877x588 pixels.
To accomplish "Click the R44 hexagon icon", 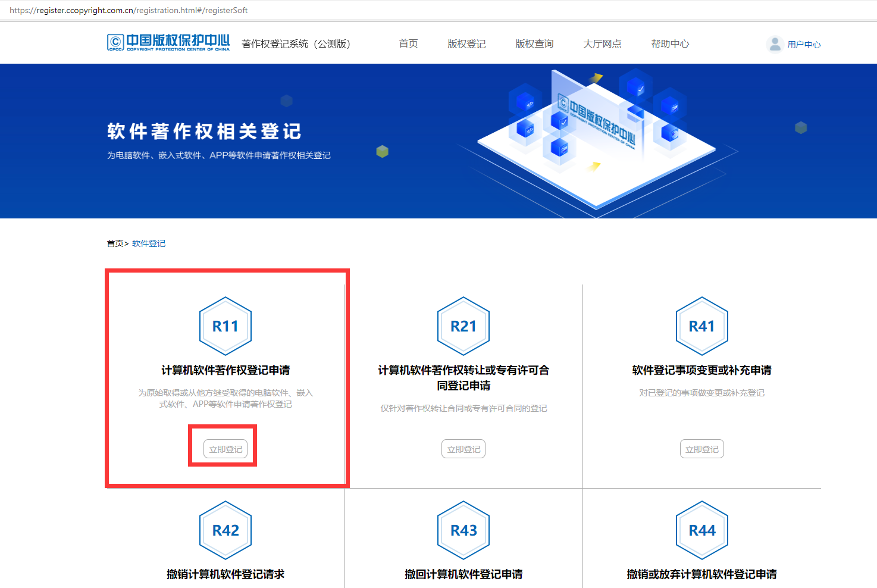I will click(x=702, y=530).
